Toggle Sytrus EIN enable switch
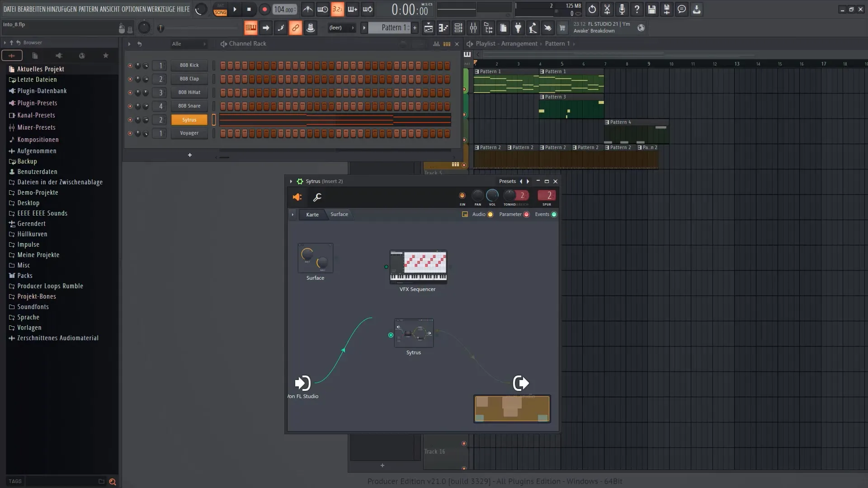The width and height of the screenshot is (868, 488). click(x=462, y=196)
